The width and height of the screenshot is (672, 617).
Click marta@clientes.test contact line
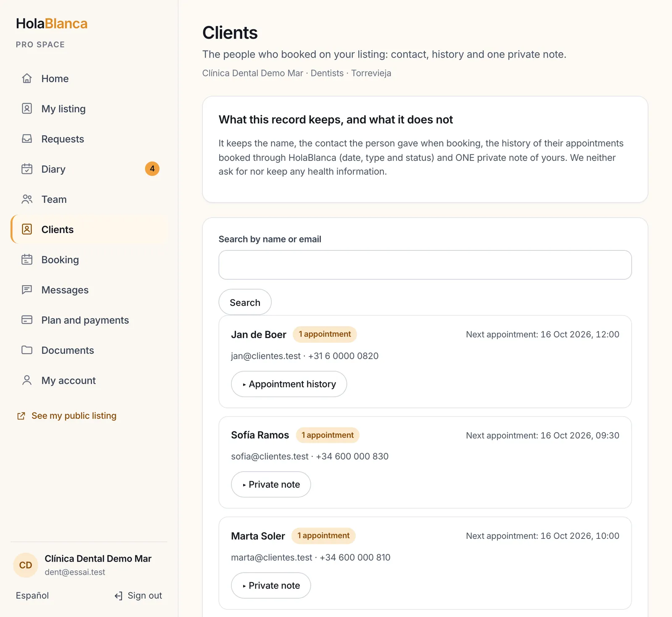[311, 557]
